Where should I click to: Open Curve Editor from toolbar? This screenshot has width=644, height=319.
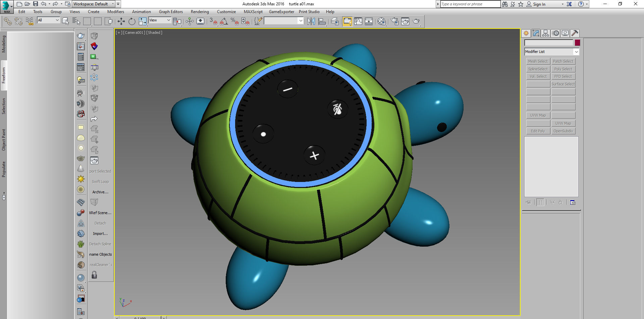[x=358, y=21]
